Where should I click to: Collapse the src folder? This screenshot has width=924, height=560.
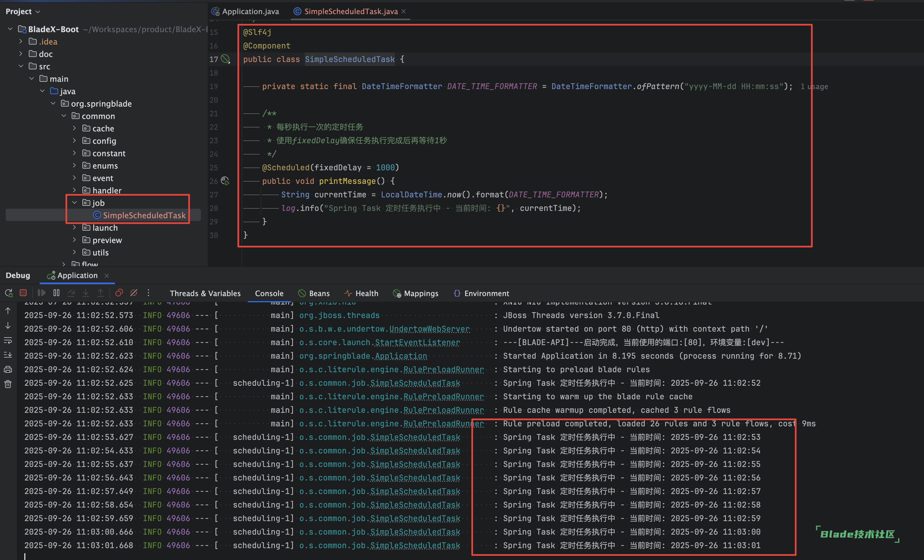click(21, 66)
